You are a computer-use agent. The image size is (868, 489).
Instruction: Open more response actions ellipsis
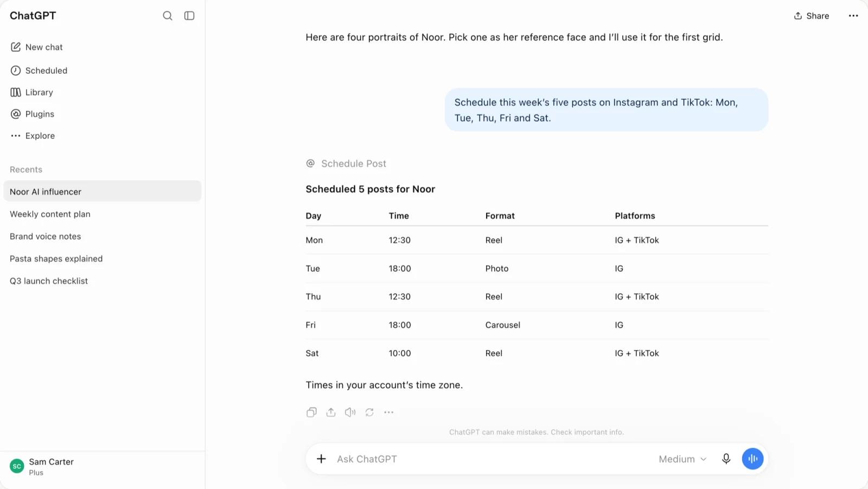(x=389, y=412)
